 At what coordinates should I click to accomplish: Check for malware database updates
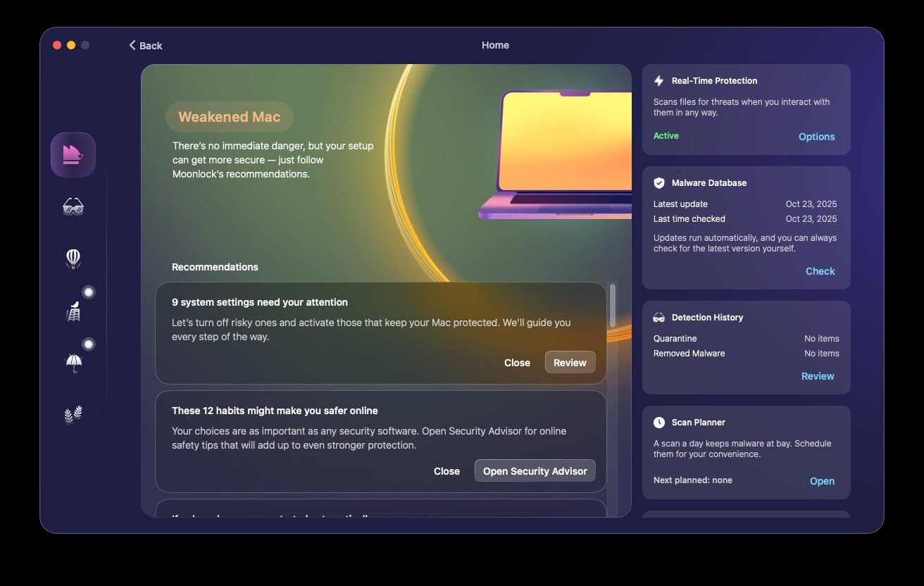(x=820, y=271)
